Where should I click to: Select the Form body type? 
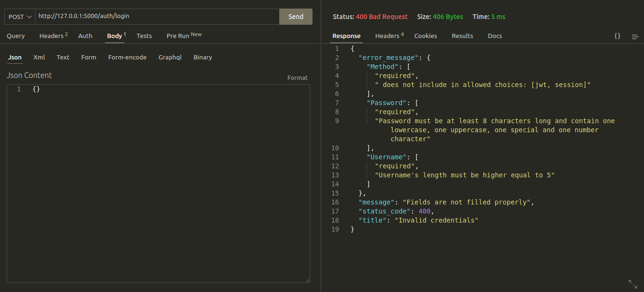click(x=89, y=58)
